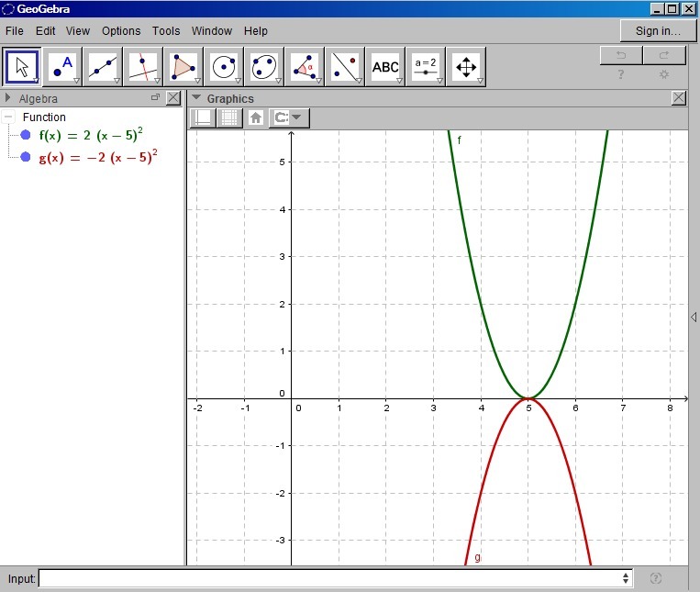
Task: Open the point capturing dropdown
Action: tap(290, 117)
